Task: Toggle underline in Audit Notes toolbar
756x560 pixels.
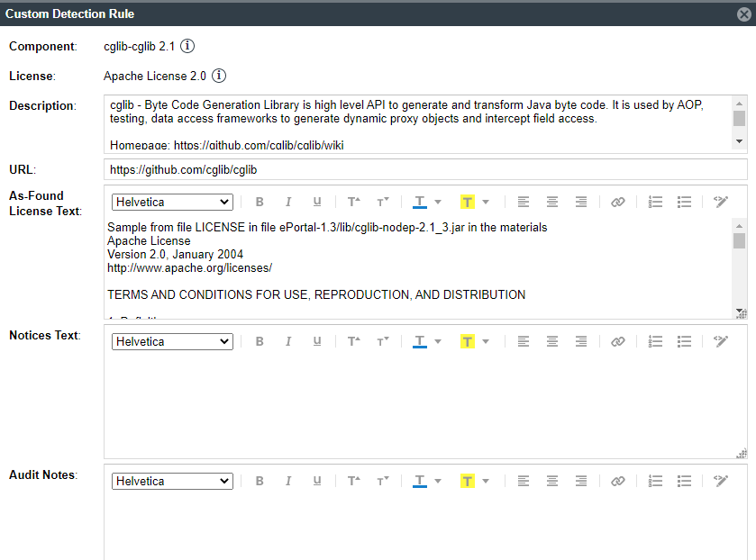Action: click(x=317, y=482)
